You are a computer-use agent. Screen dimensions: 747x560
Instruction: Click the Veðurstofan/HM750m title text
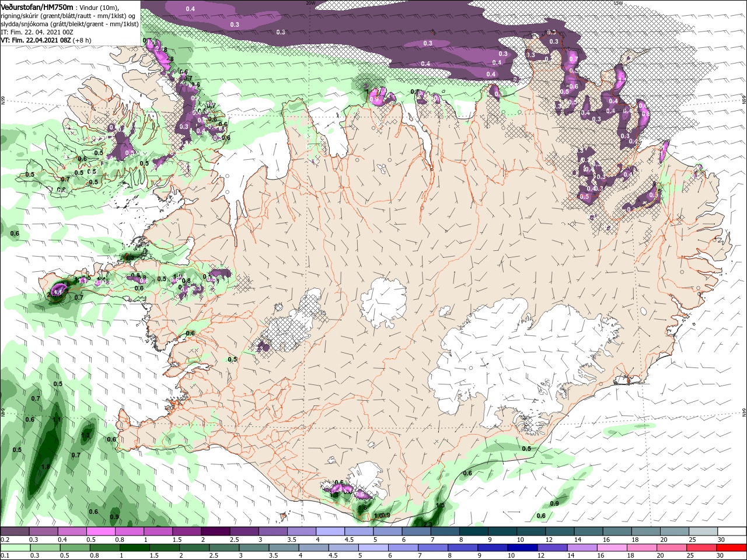[37, 7]
